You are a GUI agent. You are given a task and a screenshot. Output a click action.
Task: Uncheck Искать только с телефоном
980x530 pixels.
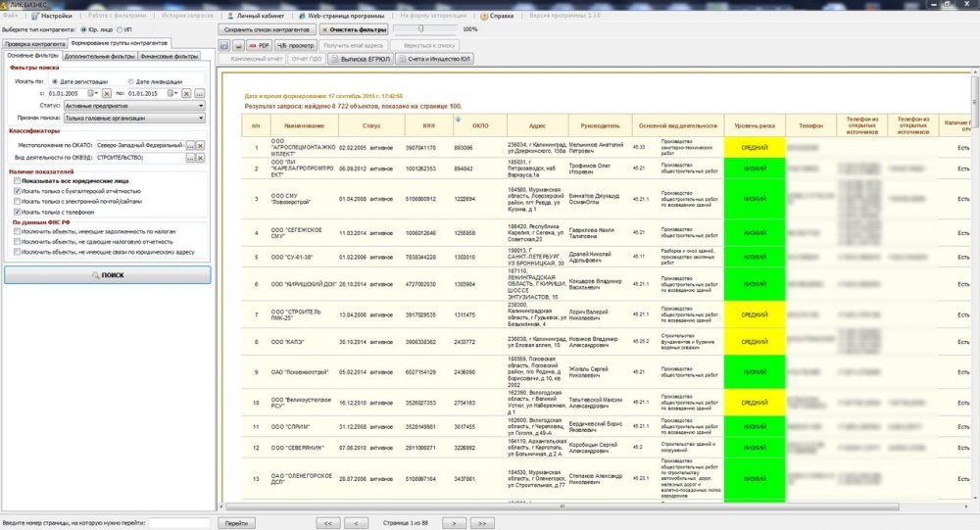tap(18, 212)
